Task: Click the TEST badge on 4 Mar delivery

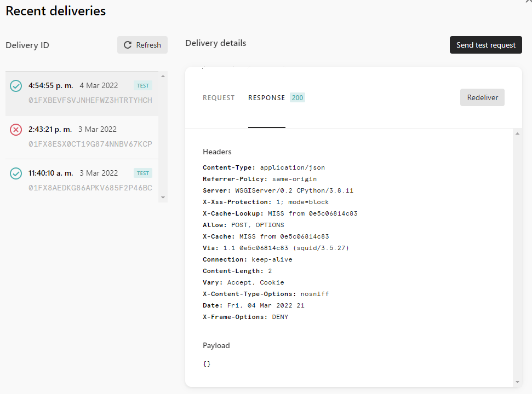Action: point(143,86)
